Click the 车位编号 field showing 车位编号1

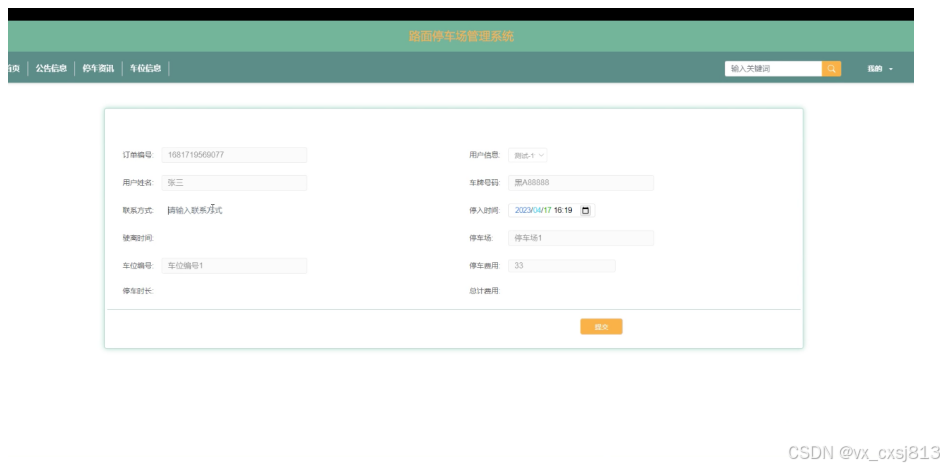234,266
